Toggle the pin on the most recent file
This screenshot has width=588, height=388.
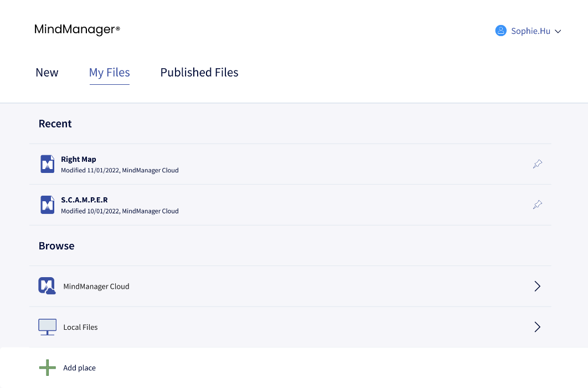point(537,164)
